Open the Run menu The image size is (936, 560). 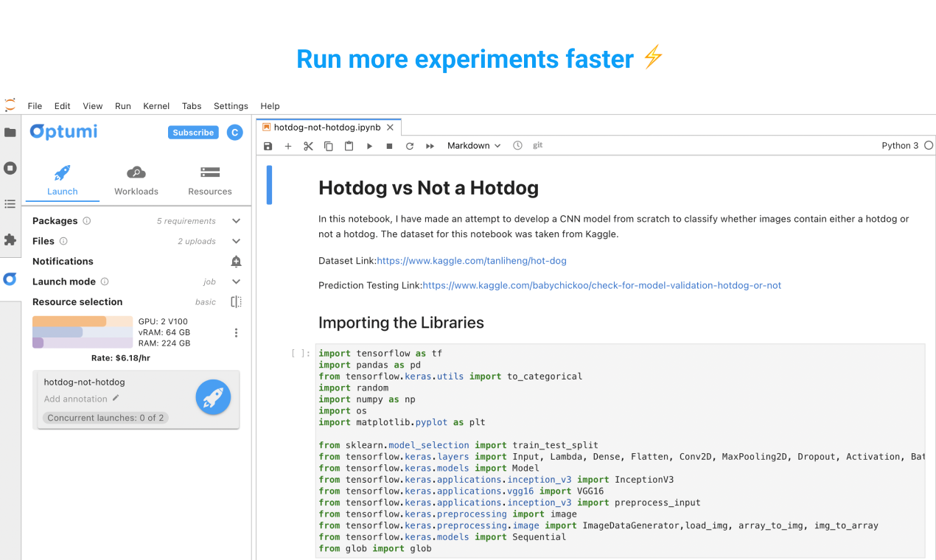(123, 106)
